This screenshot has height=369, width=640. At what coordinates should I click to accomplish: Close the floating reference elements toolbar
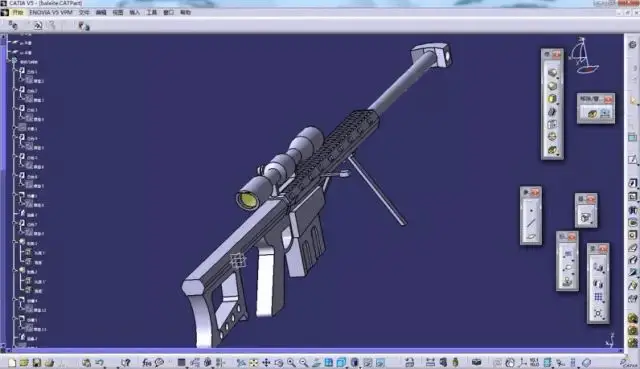tap(536, 193)
